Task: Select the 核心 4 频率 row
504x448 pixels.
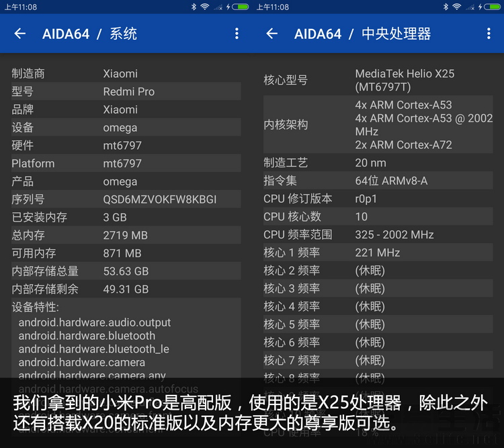Action: (378, 307)
